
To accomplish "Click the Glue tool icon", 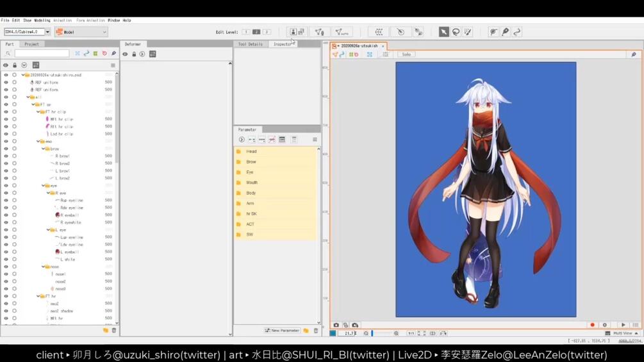I will pyautogui.click(x=418, y=32).
